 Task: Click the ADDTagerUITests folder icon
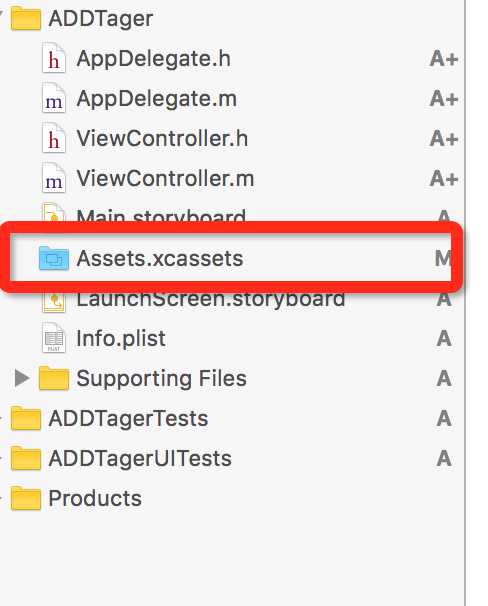(x=26, y=458)
